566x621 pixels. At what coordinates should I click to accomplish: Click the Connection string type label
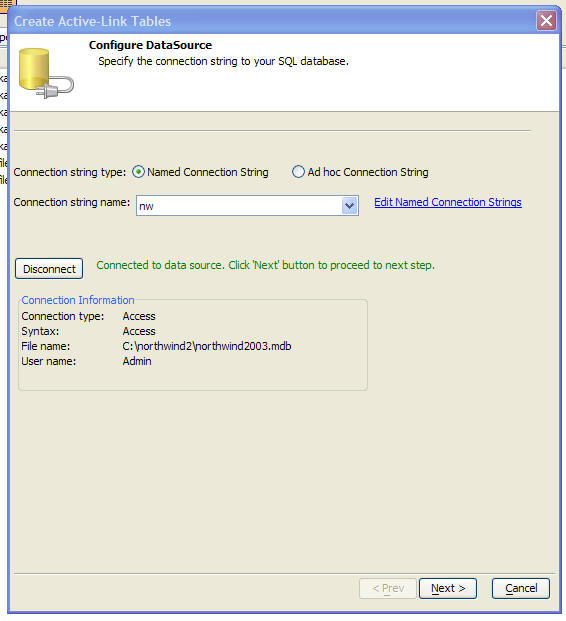70,172
